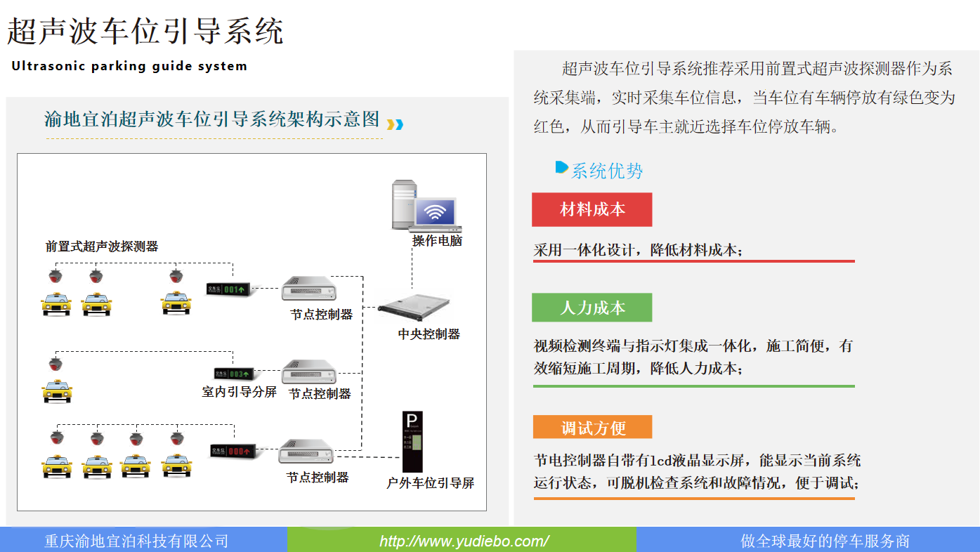Click the red 材料成本 label
Screen dimensions: 980x552
[592, 209]
